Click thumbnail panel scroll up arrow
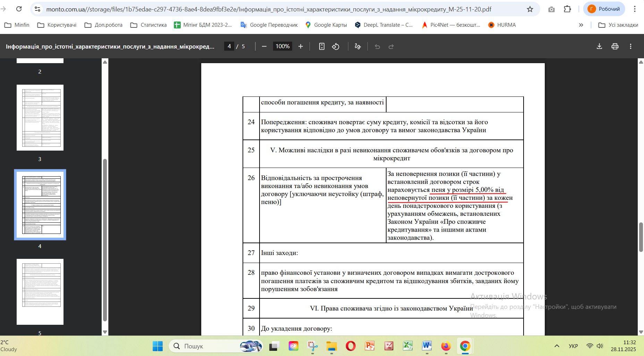644x356 pixels. pos(105,62)
